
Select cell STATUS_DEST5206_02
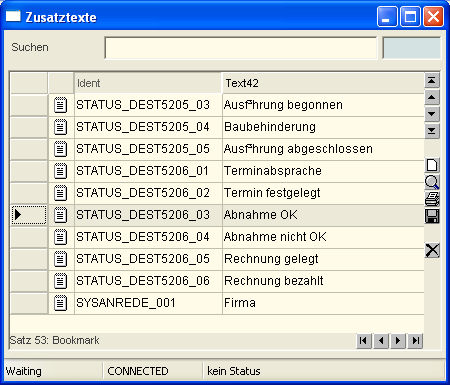point(148,193)
